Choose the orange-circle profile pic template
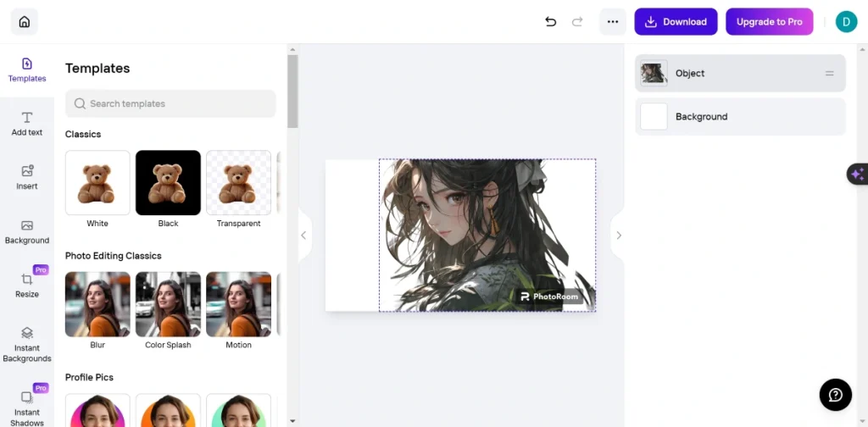The image size is (868, 427). click(168, 410)
